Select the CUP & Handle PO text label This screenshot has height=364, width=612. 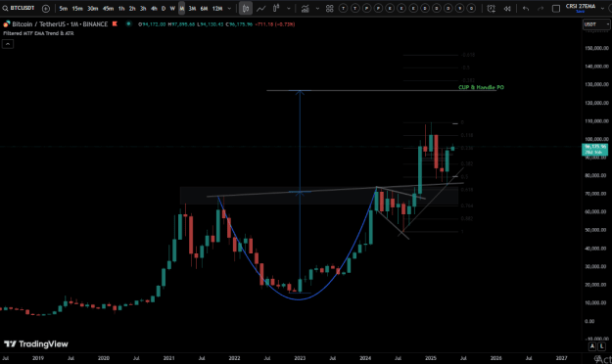[x=481, y=87]
